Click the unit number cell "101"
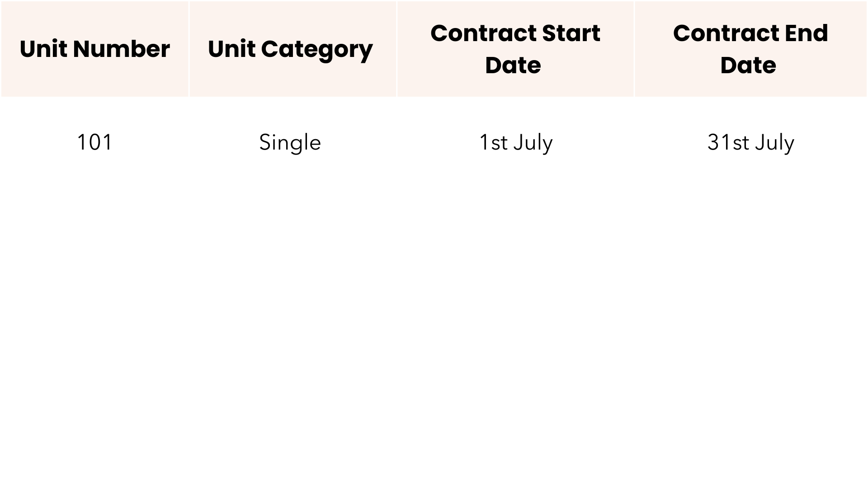Screen dimensions: 868x488 (94, 142)
